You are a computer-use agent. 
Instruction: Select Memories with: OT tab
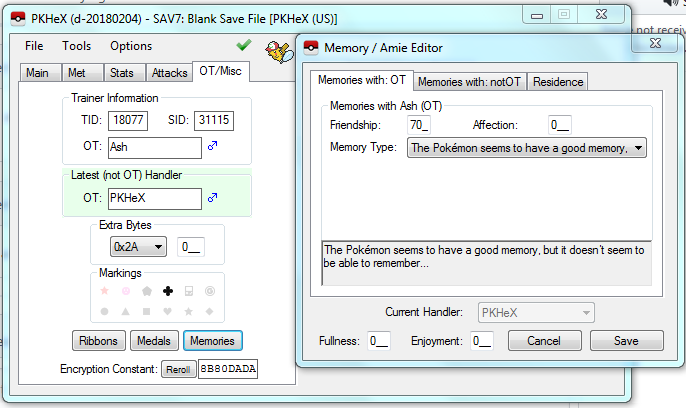pyautogui.click(x=362, y=80)
